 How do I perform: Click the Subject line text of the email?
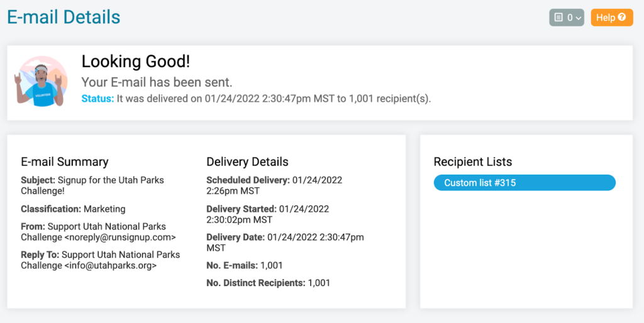[92, 185]
